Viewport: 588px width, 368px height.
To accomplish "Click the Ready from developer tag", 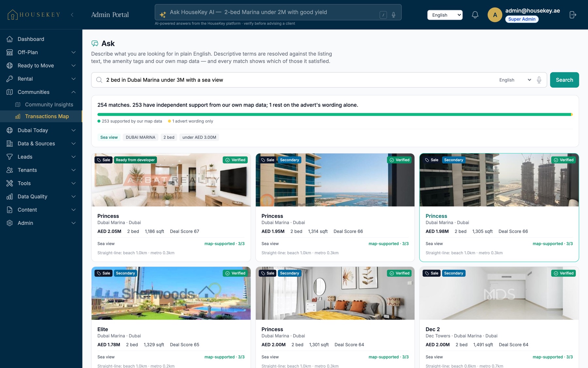I will (135, 160).
